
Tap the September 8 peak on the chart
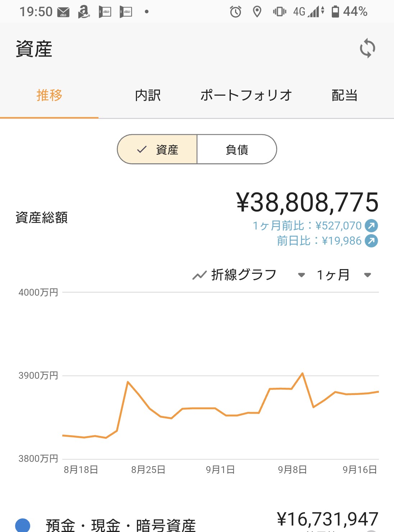coord(303,373)
